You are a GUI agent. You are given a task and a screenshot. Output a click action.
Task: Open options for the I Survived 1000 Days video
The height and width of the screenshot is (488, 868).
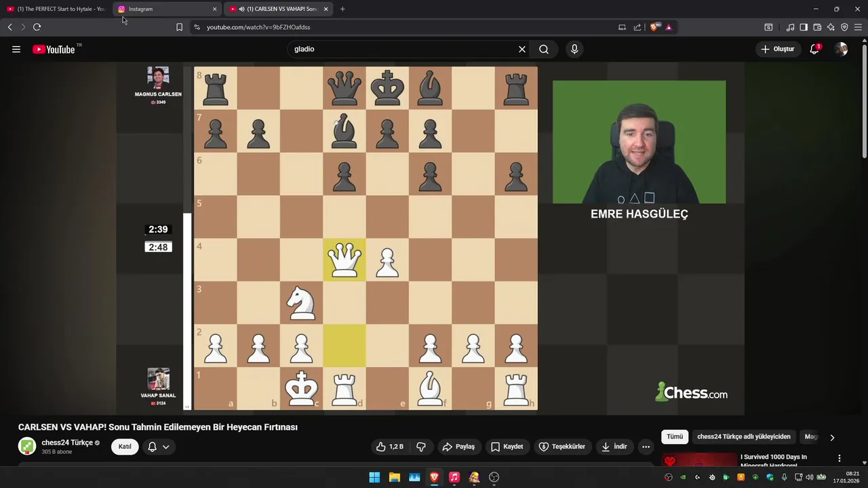pos(840,459)
